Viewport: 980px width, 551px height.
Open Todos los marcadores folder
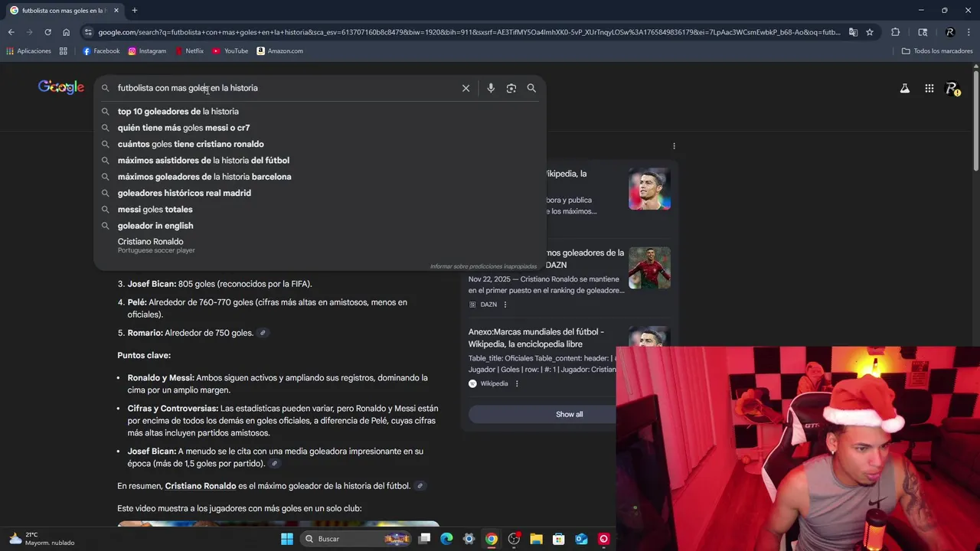tap(937, 51)
